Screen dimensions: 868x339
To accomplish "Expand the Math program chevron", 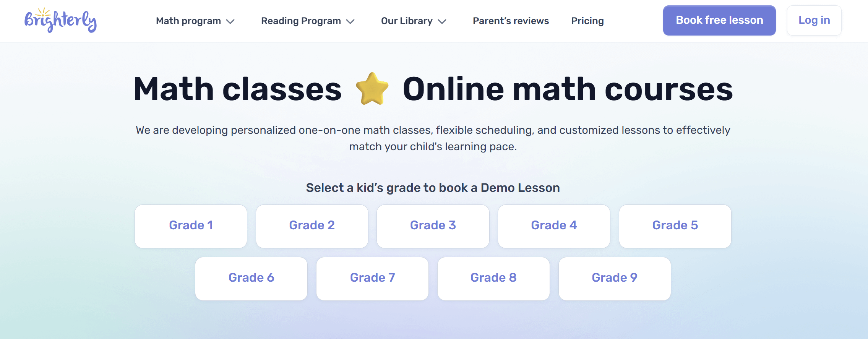I will 230,21.
